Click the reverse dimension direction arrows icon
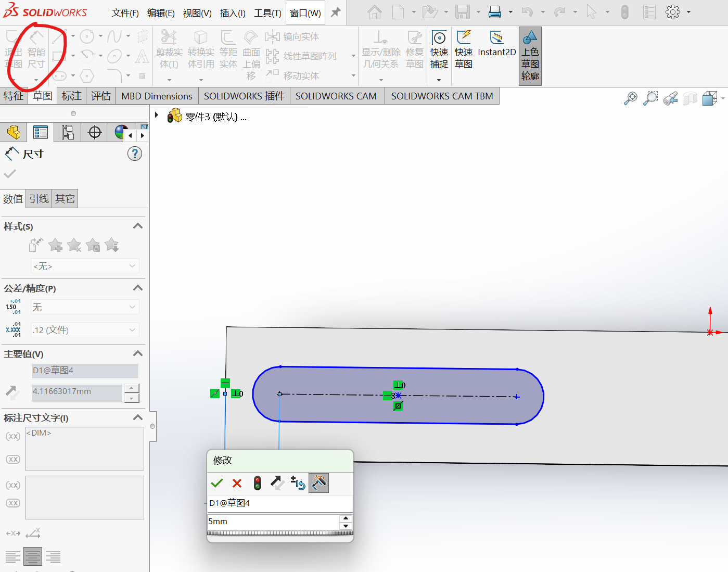Viewport: 728px width, 572px height. point(277,484)
